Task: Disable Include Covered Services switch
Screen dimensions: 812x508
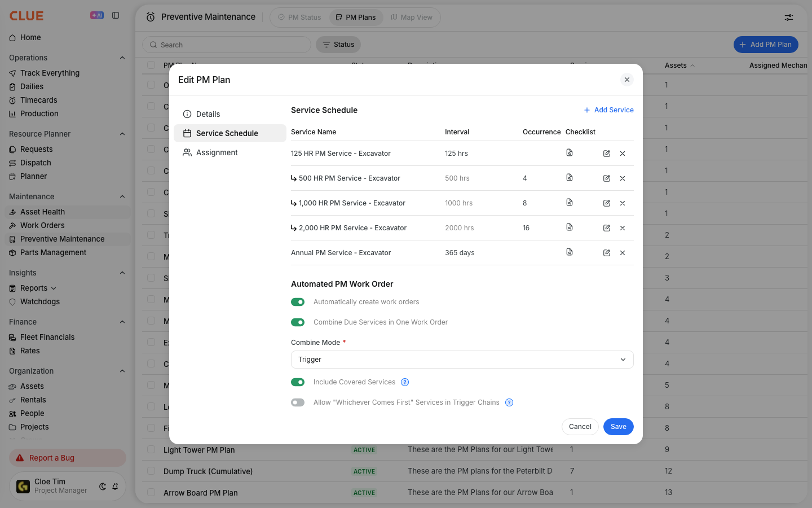Action: (x=298, y=382)
